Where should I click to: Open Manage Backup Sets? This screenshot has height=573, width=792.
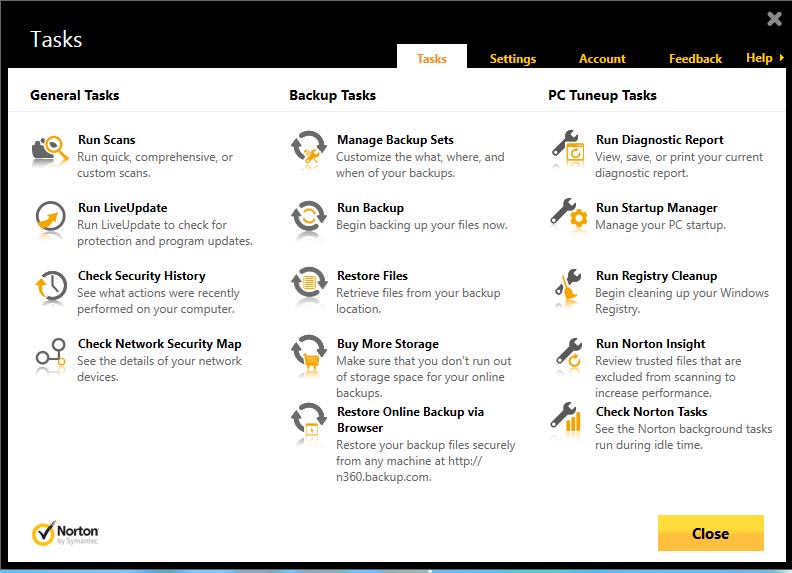point(395,139)
